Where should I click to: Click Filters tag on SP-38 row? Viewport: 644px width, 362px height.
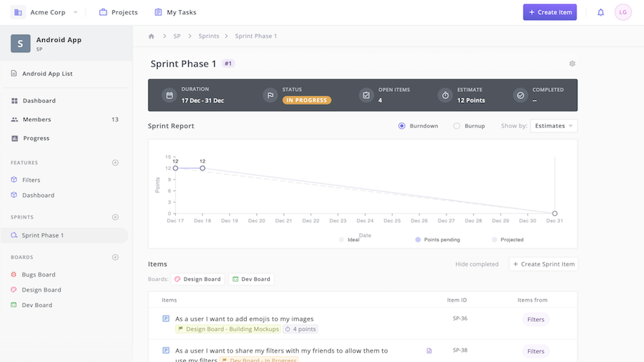[535, 351]
